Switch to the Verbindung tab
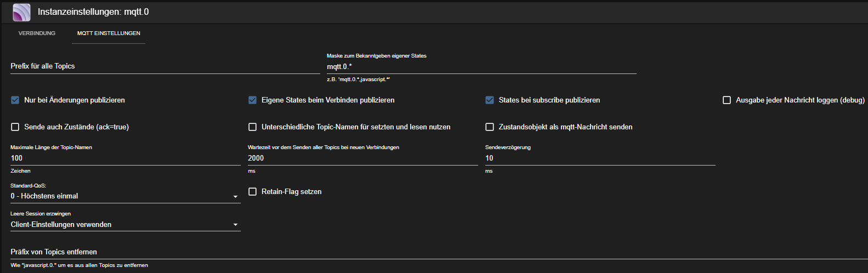The image size is (868, 273). click(37, 33)
